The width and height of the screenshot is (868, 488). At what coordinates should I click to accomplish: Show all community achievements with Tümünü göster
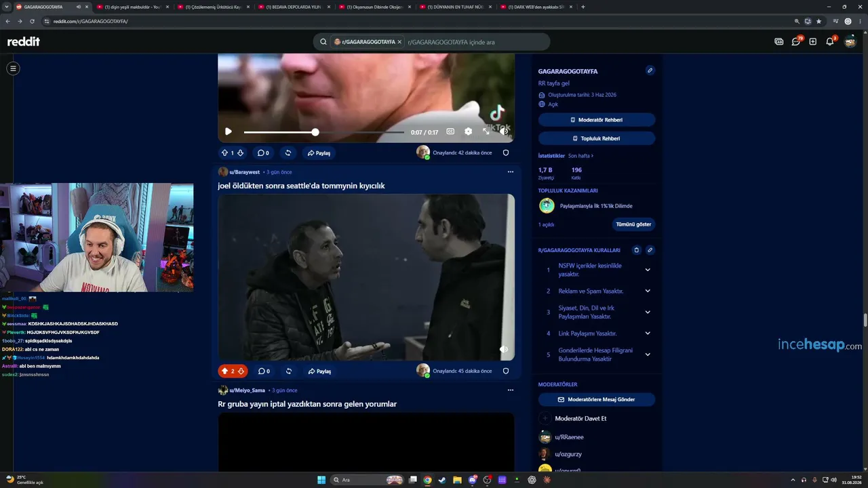pos(633,224)
